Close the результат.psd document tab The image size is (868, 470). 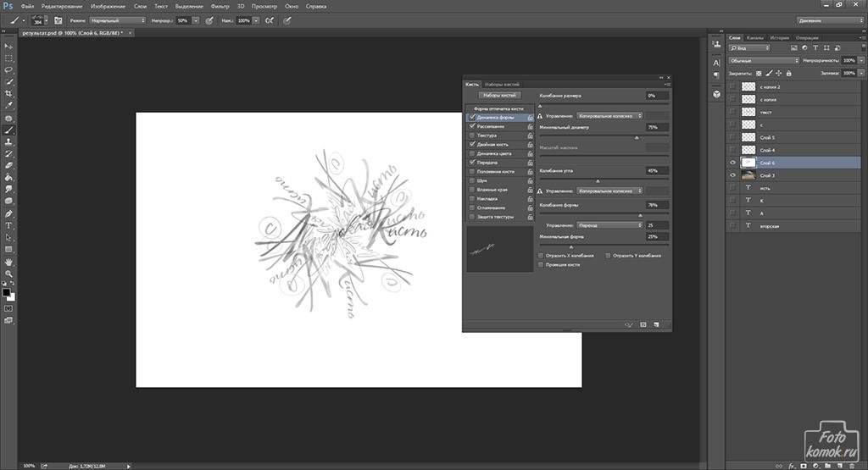coord(130,33)
